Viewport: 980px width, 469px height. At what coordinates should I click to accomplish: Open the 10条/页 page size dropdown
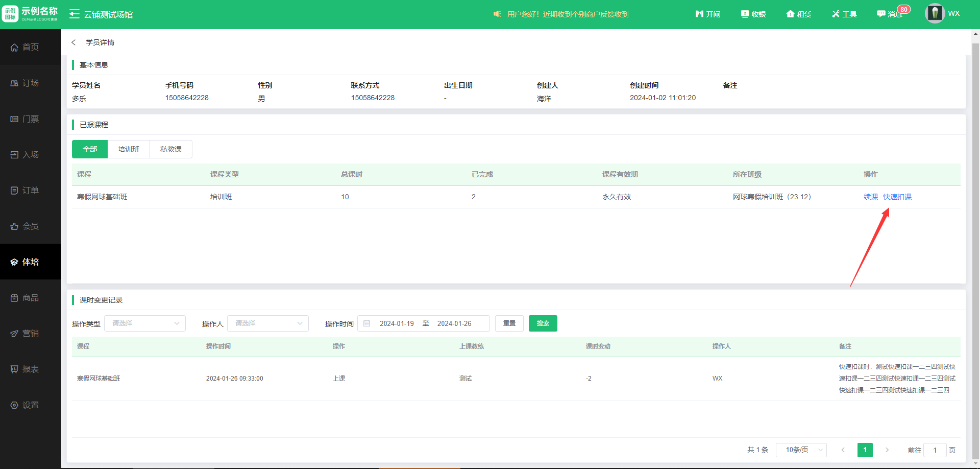[x=801, y=450]
